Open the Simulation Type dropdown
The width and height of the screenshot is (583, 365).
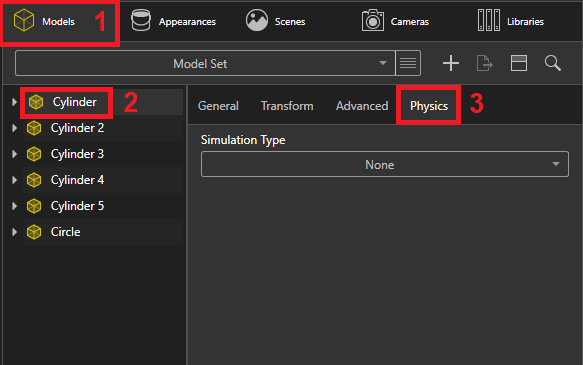[x=385, y=164]
